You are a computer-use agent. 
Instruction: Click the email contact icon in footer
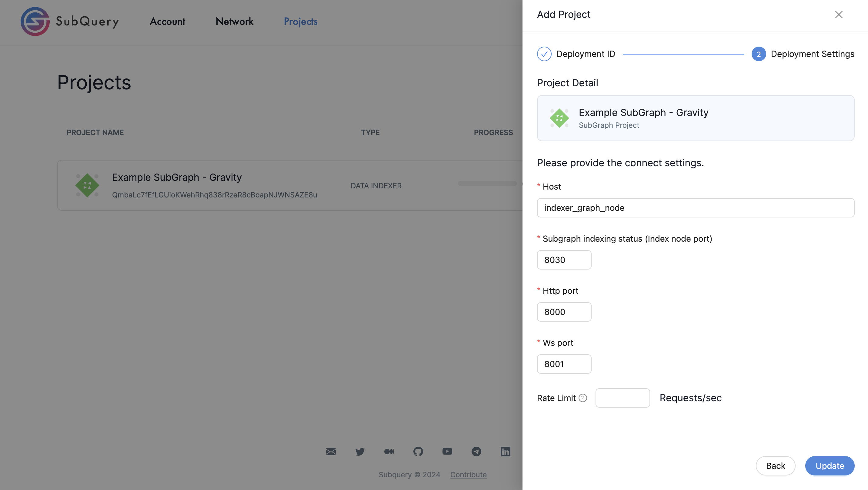pyautogui.click(x=331, y=451)
